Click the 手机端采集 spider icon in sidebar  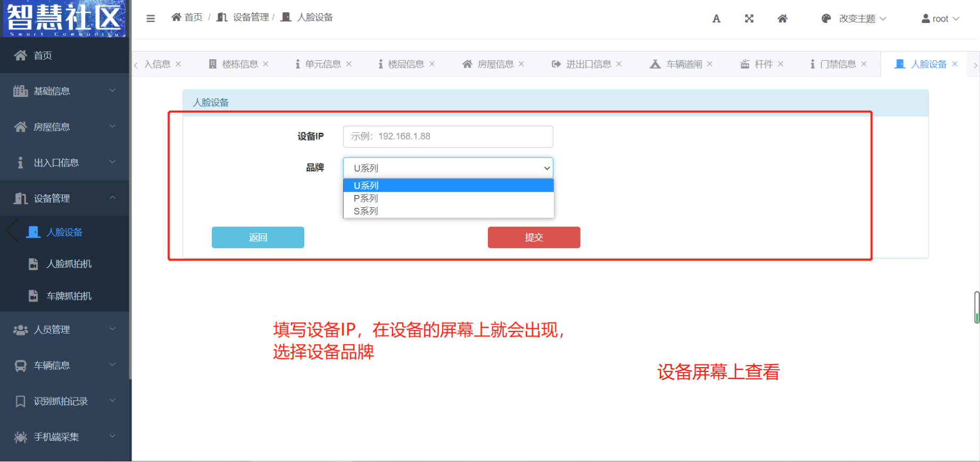coord(20,437)
